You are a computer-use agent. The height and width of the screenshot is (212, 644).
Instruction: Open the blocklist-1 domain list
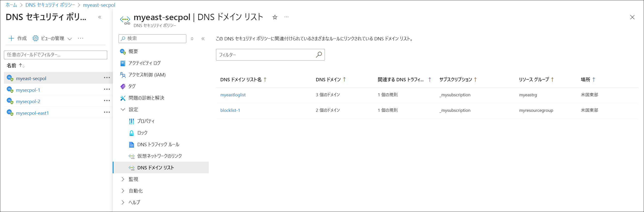coord(230,110)
